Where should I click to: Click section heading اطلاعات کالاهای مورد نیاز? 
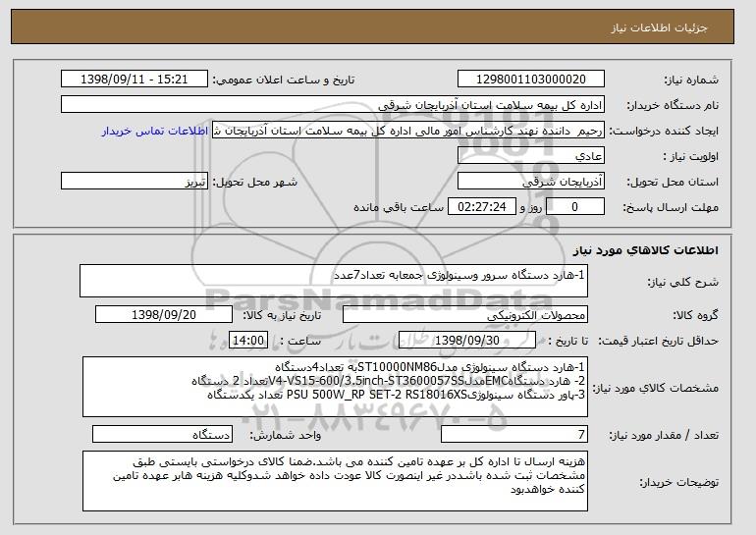pos(646,249)
